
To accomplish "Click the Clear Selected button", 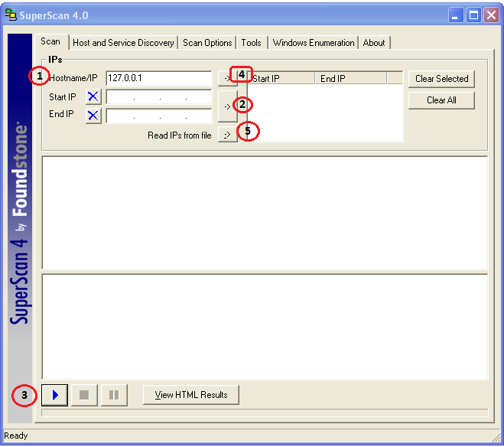I will [441, 79].
